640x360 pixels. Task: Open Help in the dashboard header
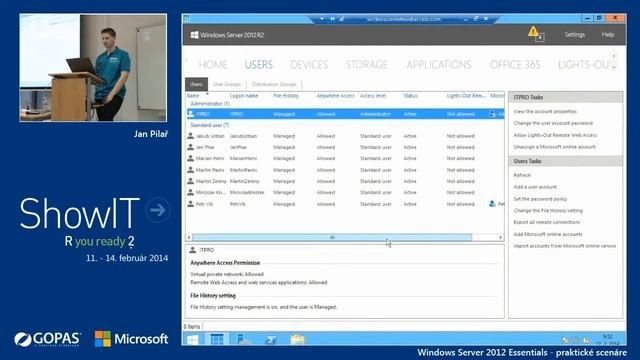point(608,35)
